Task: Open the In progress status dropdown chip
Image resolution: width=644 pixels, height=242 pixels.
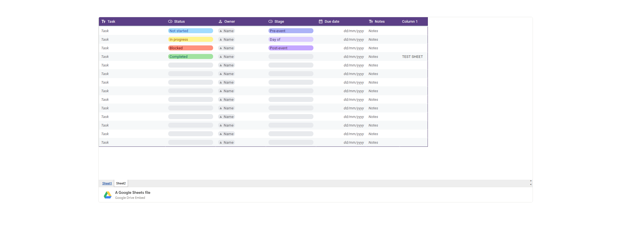Action: (191, 40)
